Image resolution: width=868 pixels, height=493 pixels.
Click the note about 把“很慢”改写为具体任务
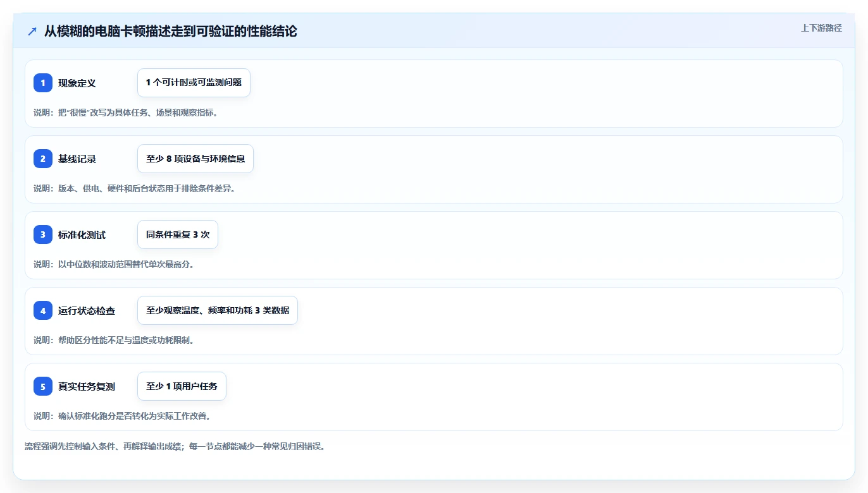coord(126,113)
